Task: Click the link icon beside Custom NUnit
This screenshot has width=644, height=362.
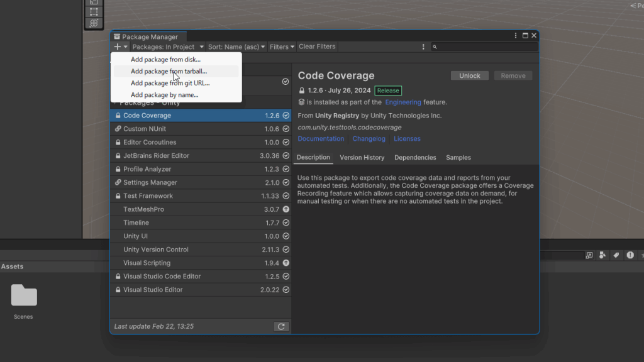Action: coord(118,129)
